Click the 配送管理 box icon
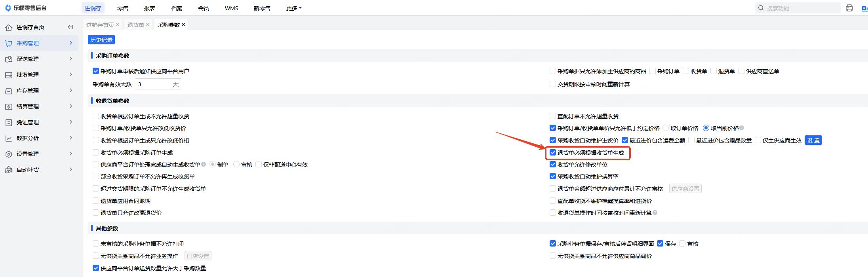Image resolution: width=868 pixels, height=277 pixels. point(9,59)
